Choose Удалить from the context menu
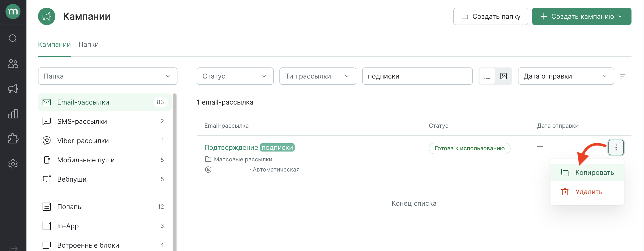The image size is (644, 251). pos(587,192)
